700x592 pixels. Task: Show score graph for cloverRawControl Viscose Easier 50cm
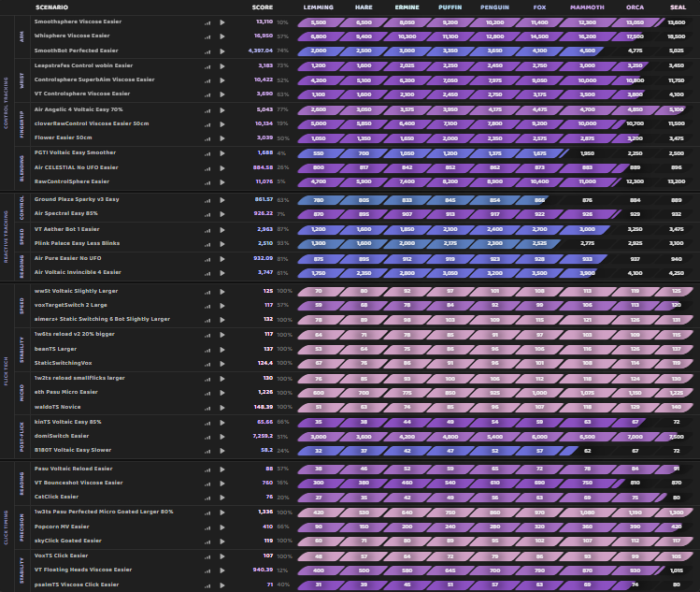pyautogui.click(x=207, y=124)
